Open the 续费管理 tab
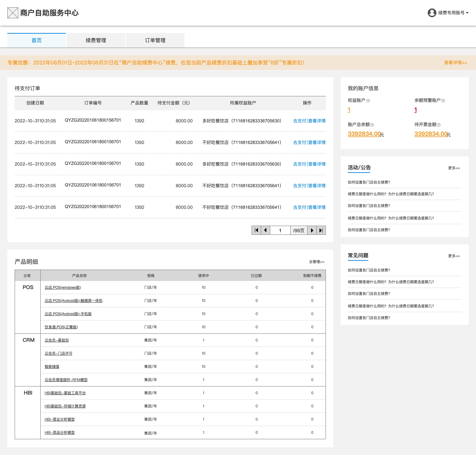476x455 pixels. point(96,40)
